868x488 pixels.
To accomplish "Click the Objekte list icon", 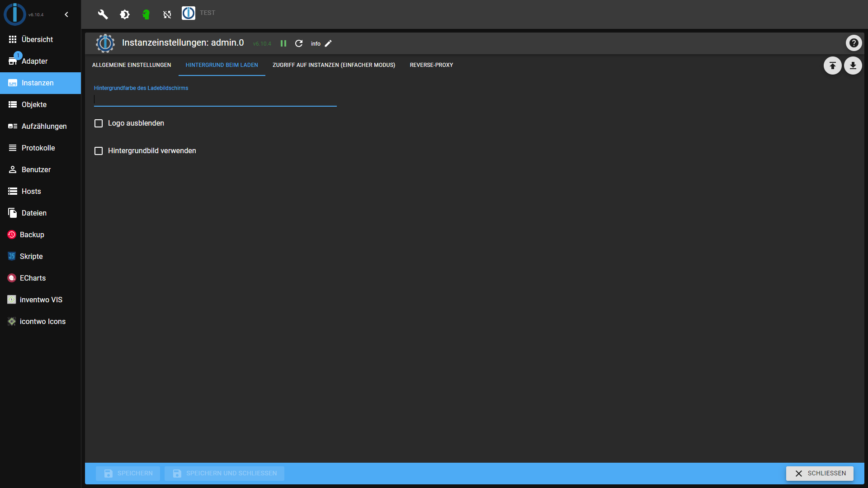I will coord(13,105).
